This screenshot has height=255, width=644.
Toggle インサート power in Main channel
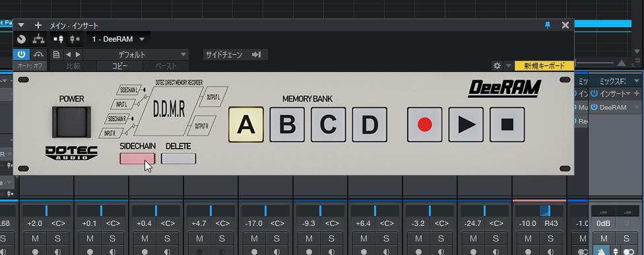[x=594, y=94]
